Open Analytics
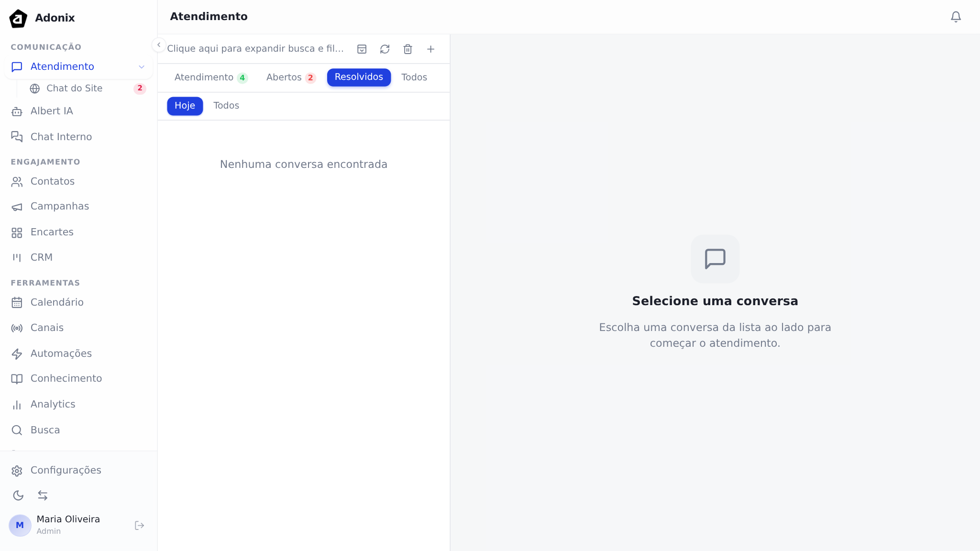Viewport: 980px width, 551px height. click(x=78, y=404)
